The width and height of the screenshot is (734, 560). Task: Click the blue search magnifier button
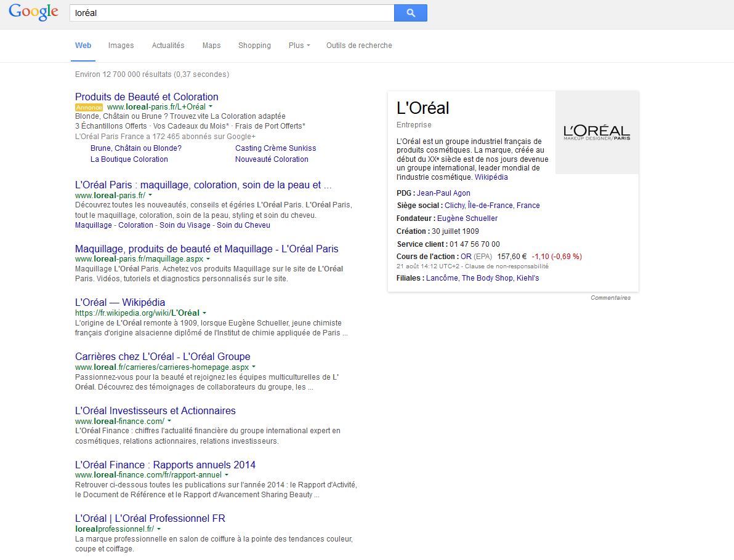[x=411, y=13]
